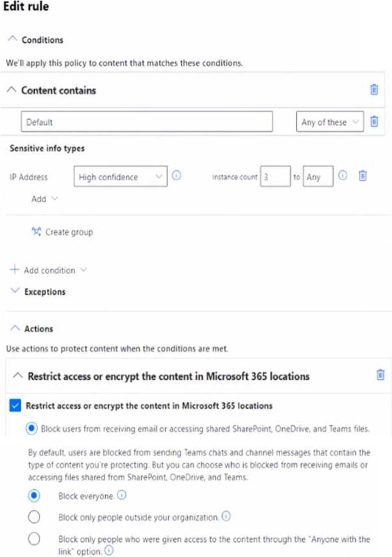
Task: Delete the Restrict access action with trash icon
Action: pos(381,375)
